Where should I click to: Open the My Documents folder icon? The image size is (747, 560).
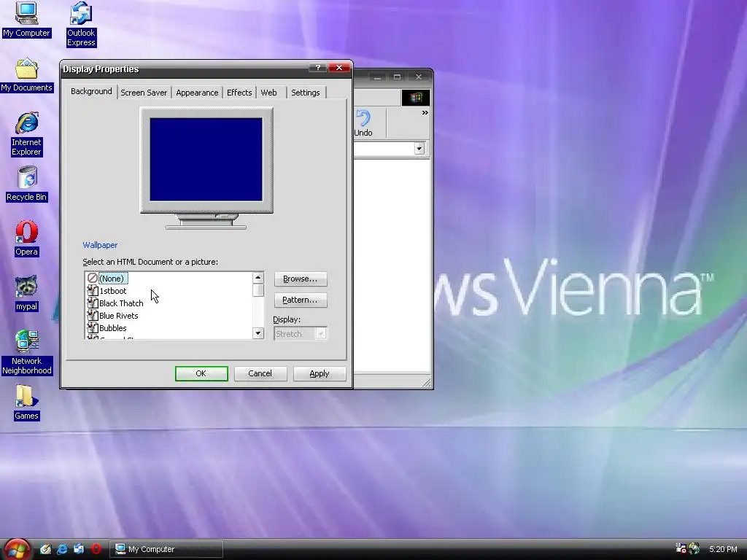coord(27,75)
